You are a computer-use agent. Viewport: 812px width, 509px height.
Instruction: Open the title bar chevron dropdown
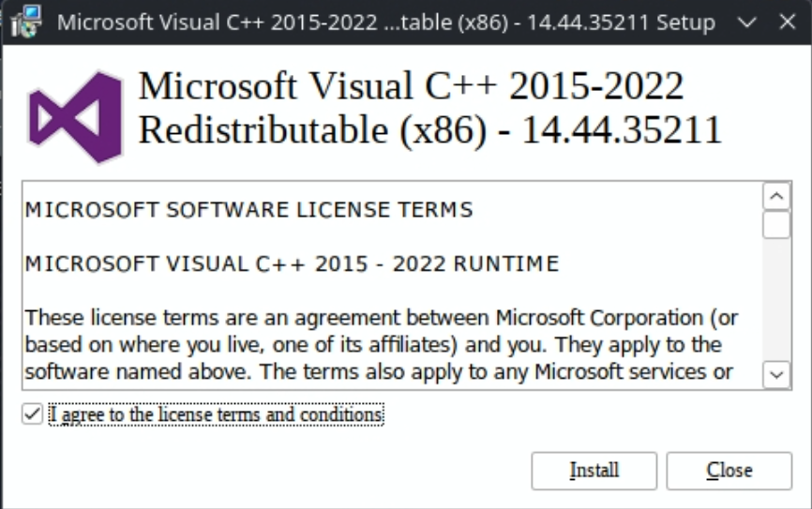(746, 22)
